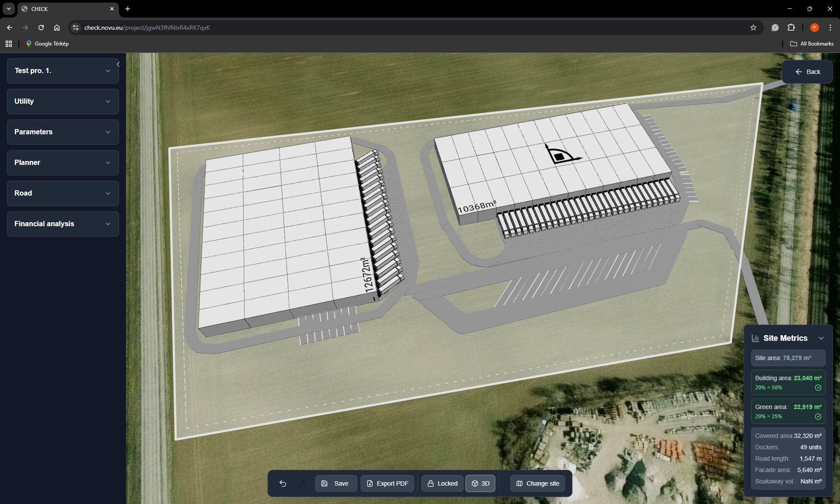Viewport: 840px width, 504px height.
Task: Save the project with Save button
Action: 336,483
